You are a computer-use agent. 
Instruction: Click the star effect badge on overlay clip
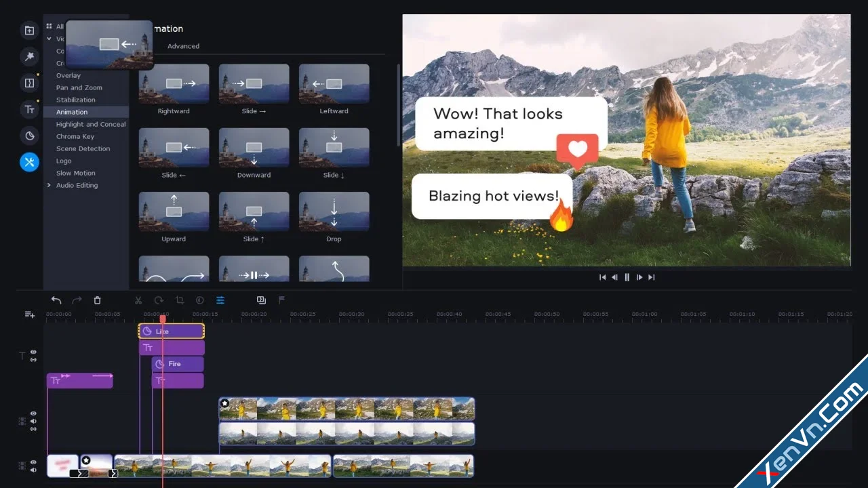[224, 403]
